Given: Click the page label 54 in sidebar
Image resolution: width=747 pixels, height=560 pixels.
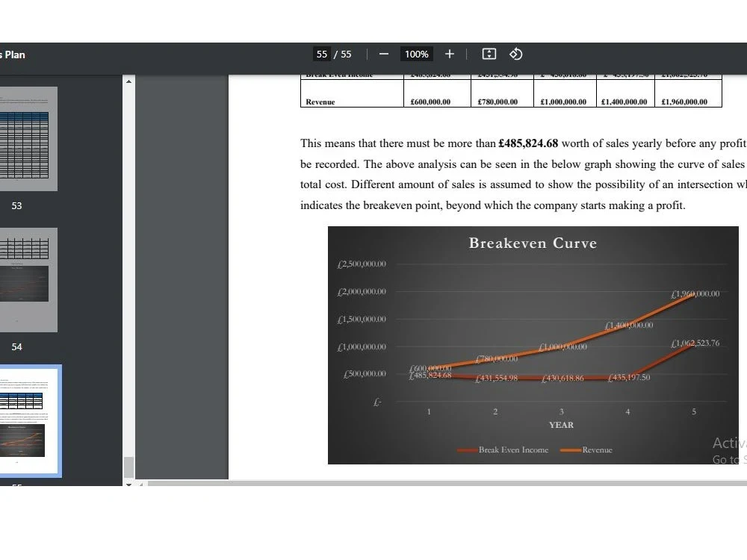Looking at the screenshot, I should tap(16, 346).
